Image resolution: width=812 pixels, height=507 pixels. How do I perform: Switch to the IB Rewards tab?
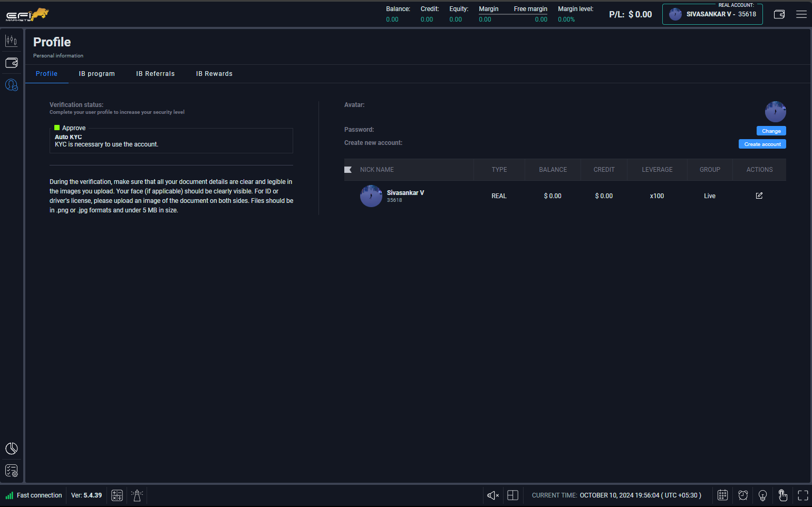pyautogui.click(x=214, y=74)
